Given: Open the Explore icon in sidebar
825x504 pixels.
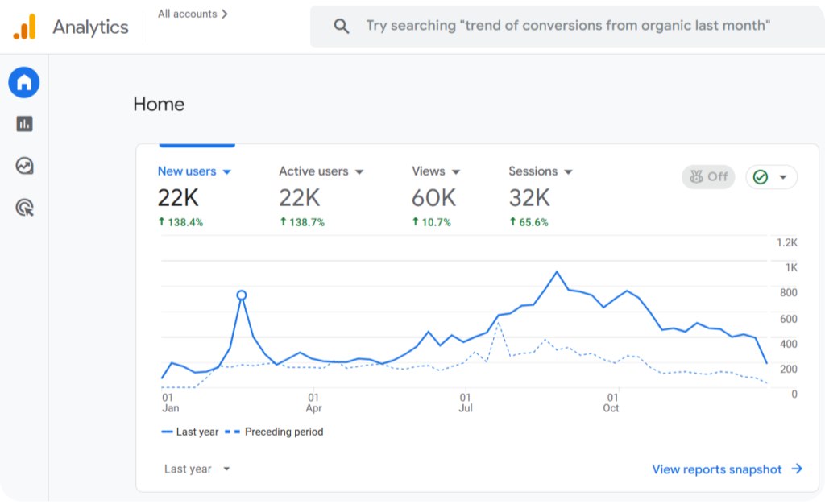Looking at the screenshot, I should tap(24, 166).
